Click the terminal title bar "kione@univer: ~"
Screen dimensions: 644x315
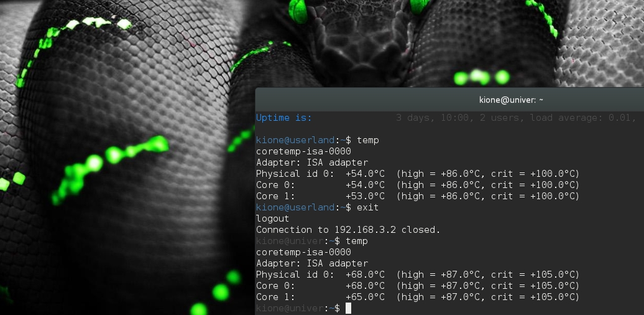tap(511, 100)
